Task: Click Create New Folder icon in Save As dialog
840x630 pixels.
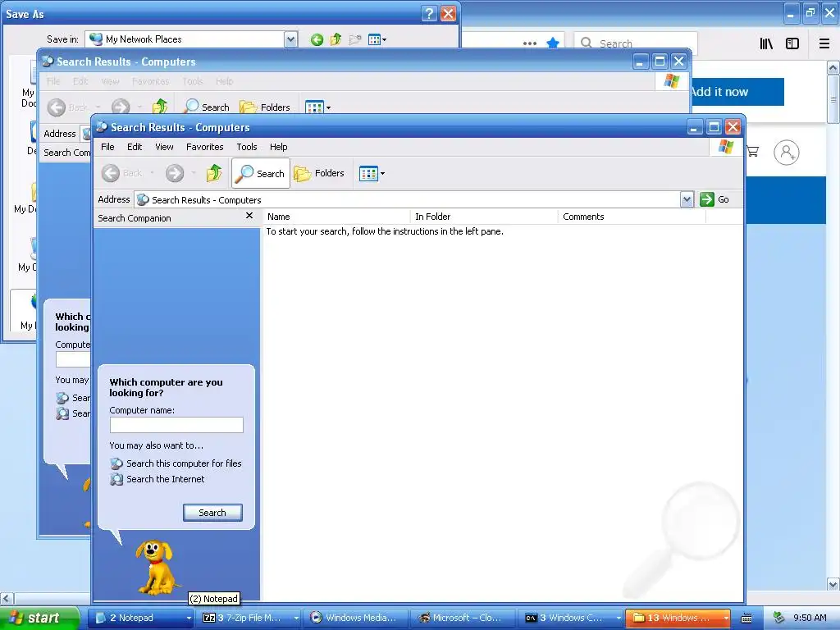Action: [354, 39]
